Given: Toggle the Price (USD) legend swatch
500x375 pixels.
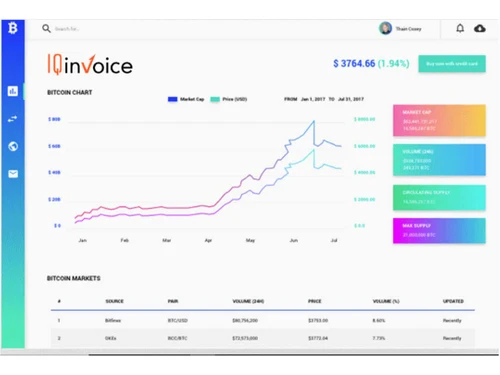Looking at the screenshot, I should point(215,99).
